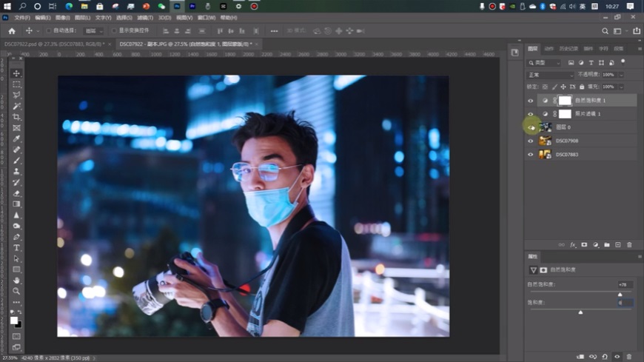Select the Horizontal Type tool
This screenshot has width=644, height=362.
pos(16,248)
